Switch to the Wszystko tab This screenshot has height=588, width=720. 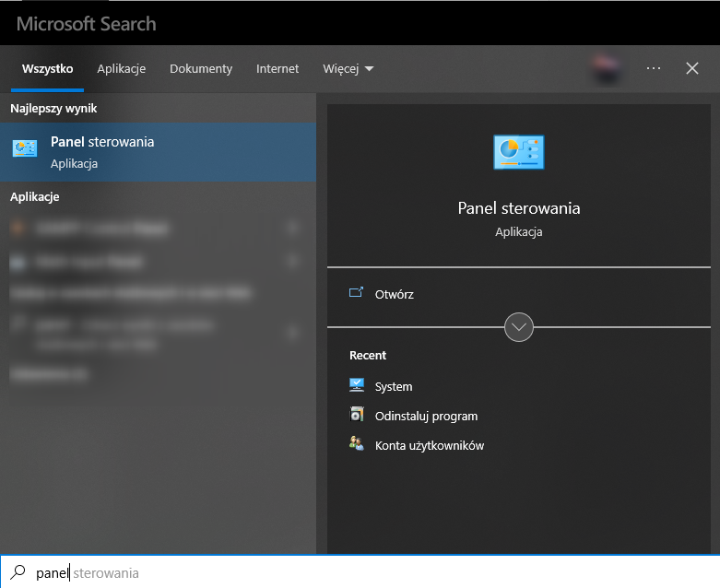(47, 69)
